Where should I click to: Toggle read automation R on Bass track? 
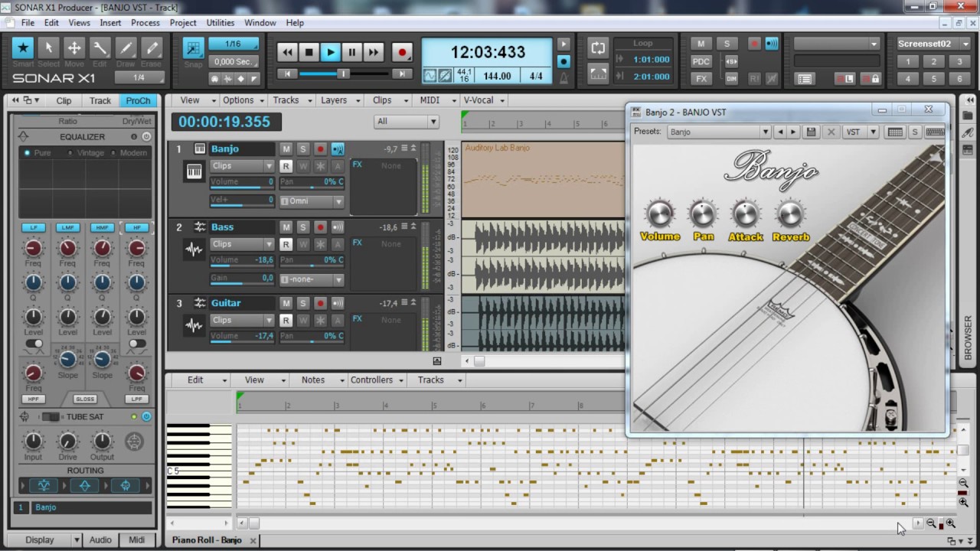coord(286,244)
